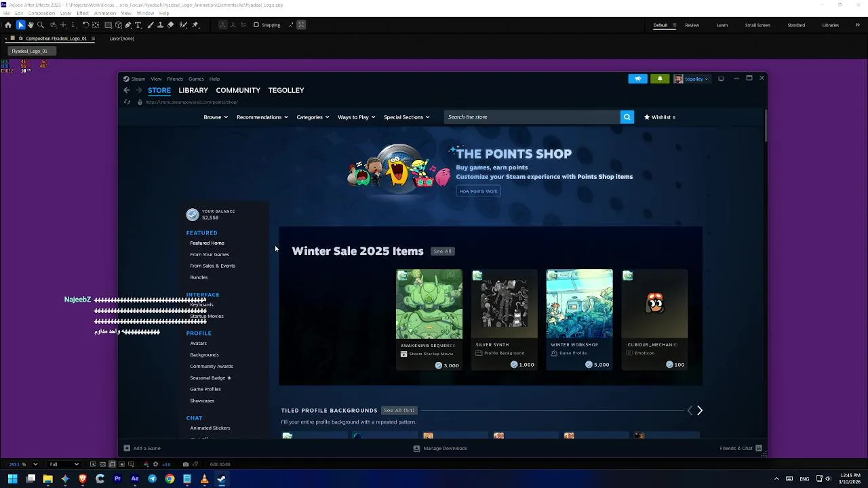
Task: Expand the Browse dropdown in Steam store
Action: [216, 117]
